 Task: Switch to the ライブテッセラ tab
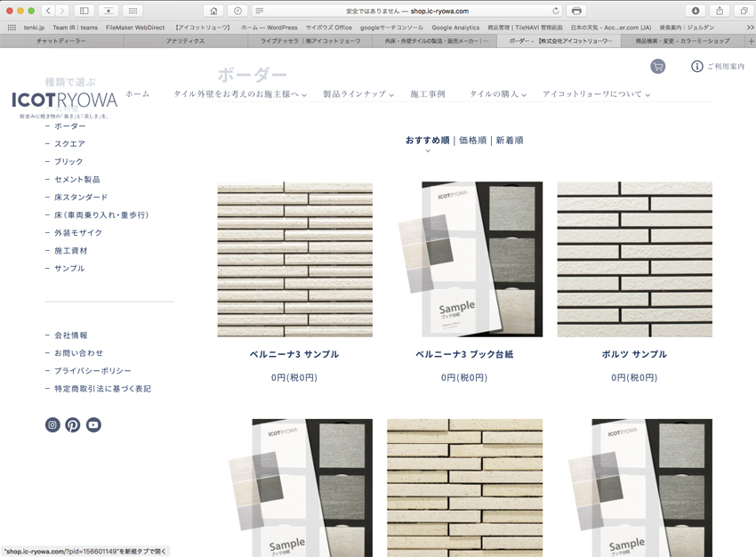[310, 42]
